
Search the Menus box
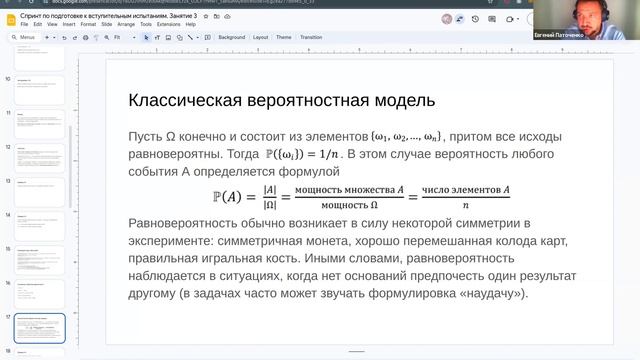(x=24, y=37)
